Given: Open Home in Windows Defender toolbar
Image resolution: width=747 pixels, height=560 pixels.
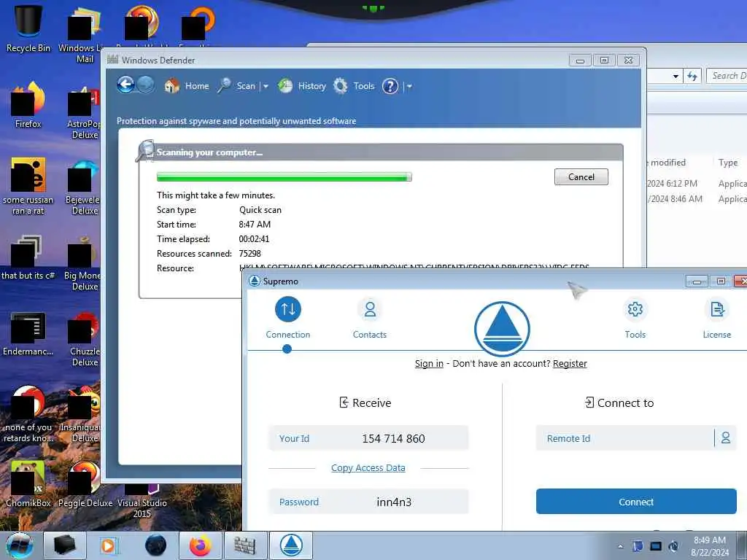Looking at the screenshot, I should click(187, 86).
